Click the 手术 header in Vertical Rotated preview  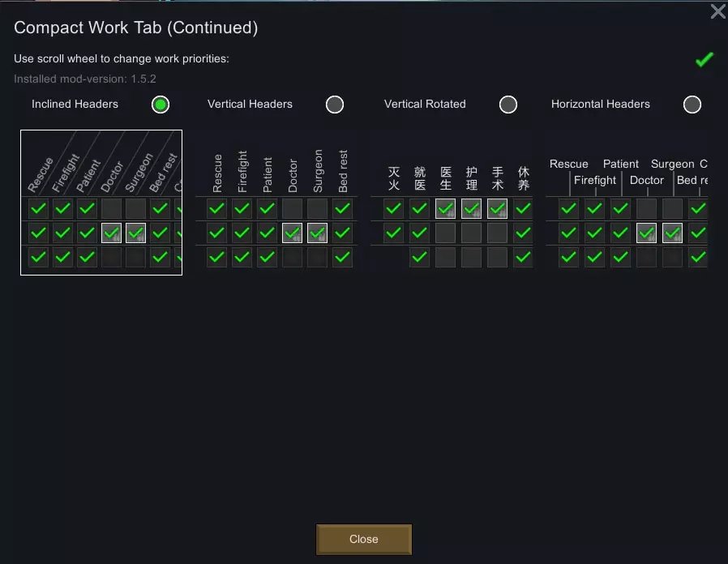[x=497, y=179]
